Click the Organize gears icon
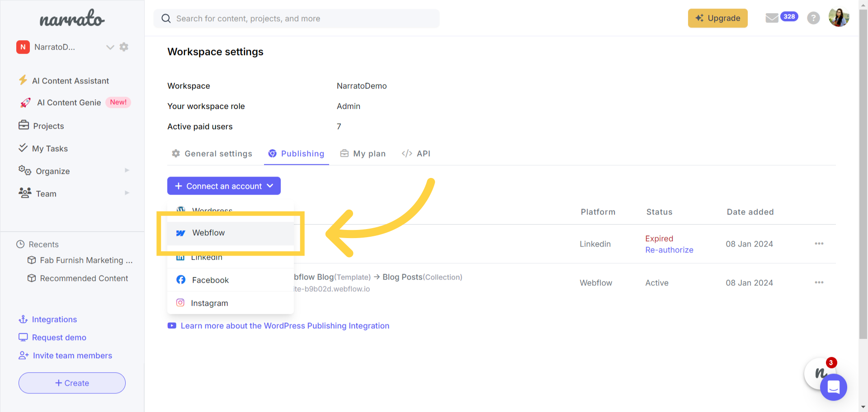This screenshot has height=412, width=868. coord(25,170)
